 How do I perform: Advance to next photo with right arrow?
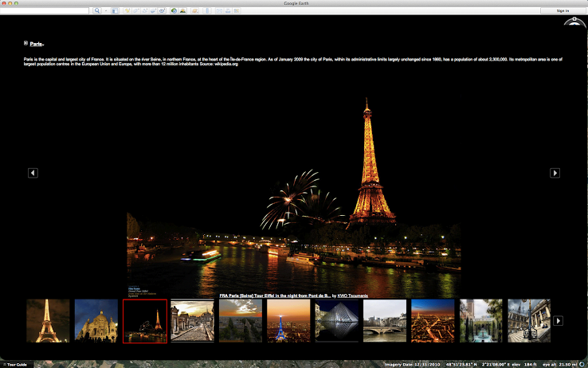click(555, 173)
